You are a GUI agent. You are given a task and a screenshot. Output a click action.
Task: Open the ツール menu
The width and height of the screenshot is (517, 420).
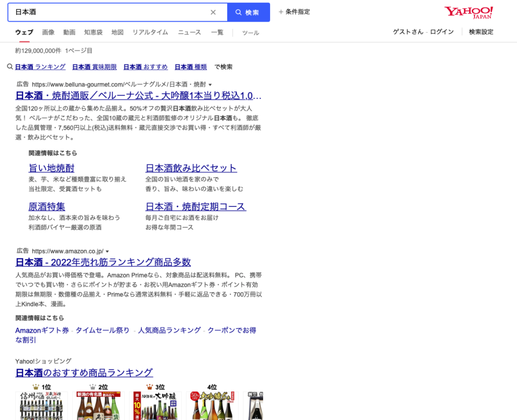pyautogui.click(x=250, y=33)
